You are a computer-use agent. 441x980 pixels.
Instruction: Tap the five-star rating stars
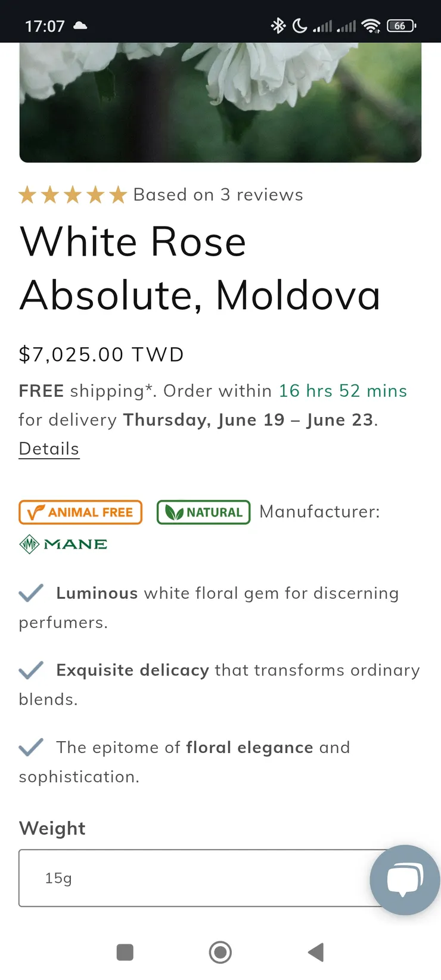pos(73,195)
